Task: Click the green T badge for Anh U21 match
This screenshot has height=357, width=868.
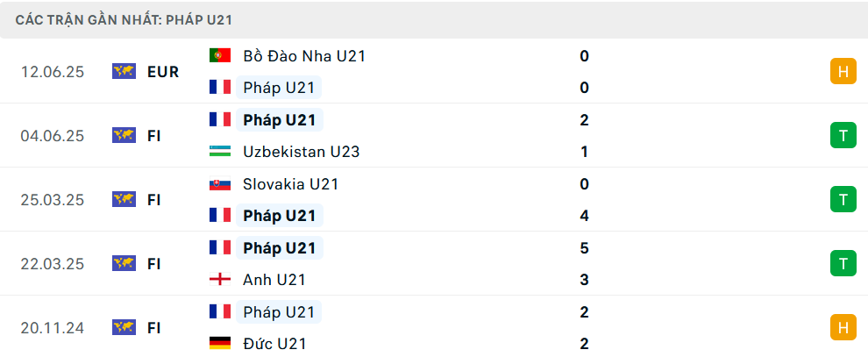Action: click(843, 263)
